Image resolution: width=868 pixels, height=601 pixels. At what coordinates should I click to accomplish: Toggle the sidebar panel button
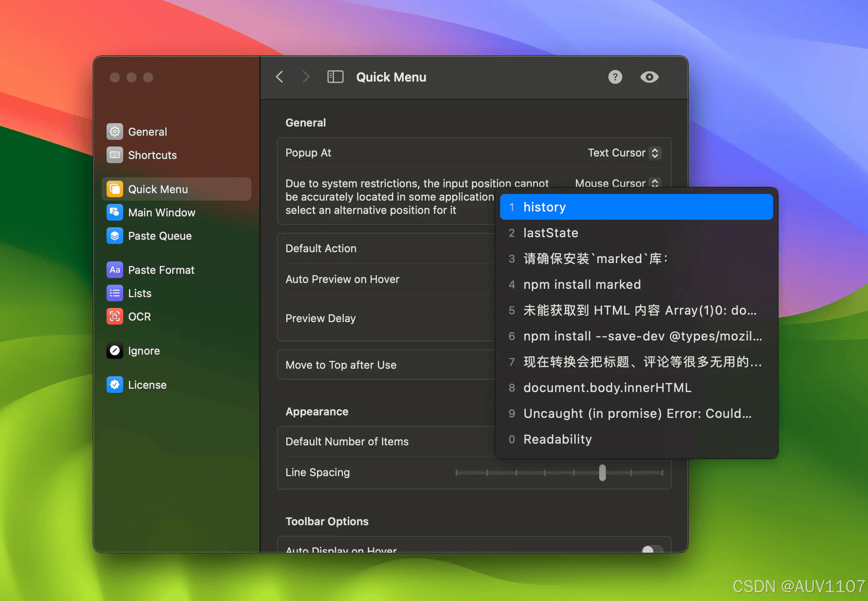[x=335, y=77]
